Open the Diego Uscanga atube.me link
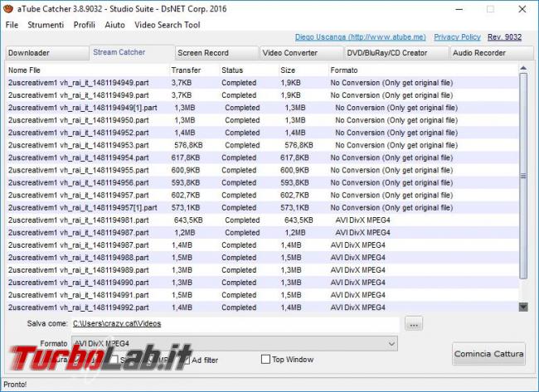 (360, 37)
